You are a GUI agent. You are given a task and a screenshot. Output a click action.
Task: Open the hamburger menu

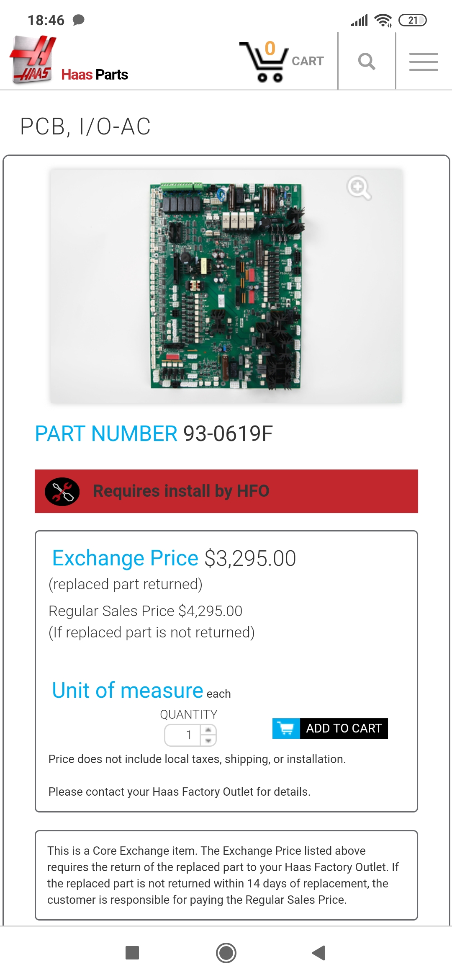(x=424, y=62)
